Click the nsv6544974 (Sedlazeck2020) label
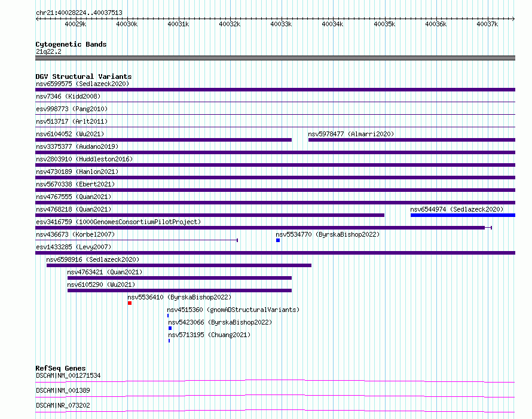This screenshot has height=419, width=532. tap(457, 209)
